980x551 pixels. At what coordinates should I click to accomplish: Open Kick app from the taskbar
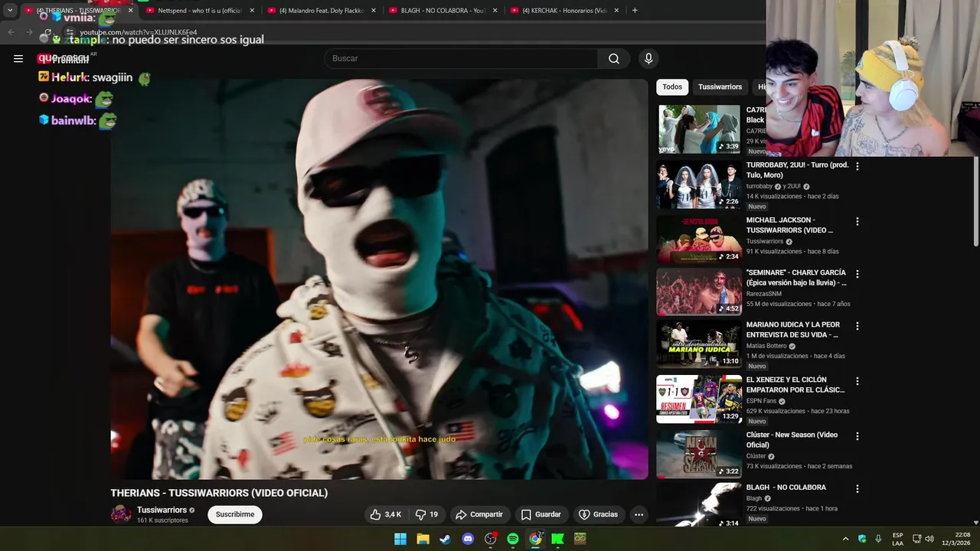click(557, 539)
